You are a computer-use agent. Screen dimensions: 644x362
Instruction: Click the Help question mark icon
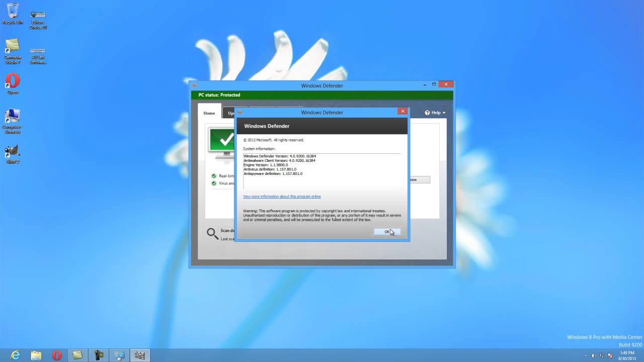coord(427,113)
